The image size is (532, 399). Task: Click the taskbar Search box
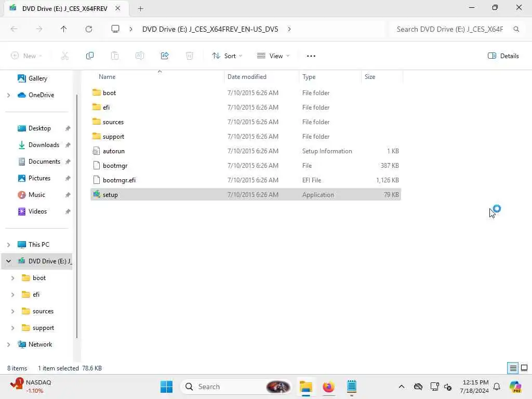coord(236,387)
